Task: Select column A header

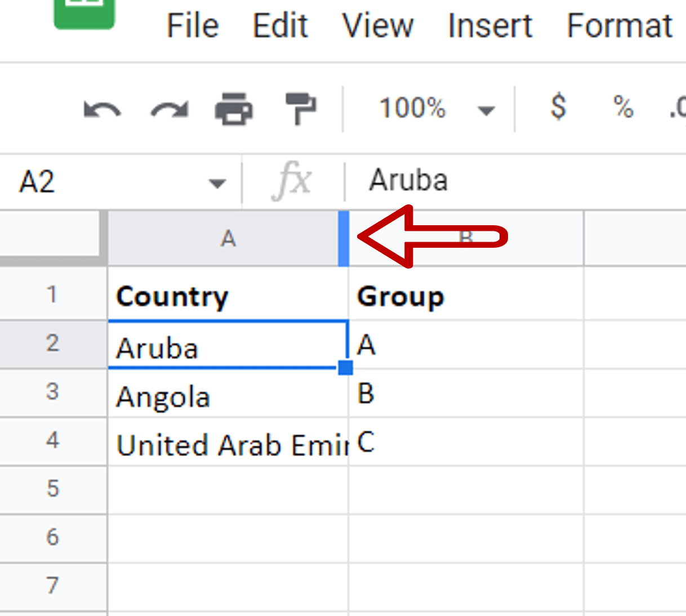Action: 228,239
